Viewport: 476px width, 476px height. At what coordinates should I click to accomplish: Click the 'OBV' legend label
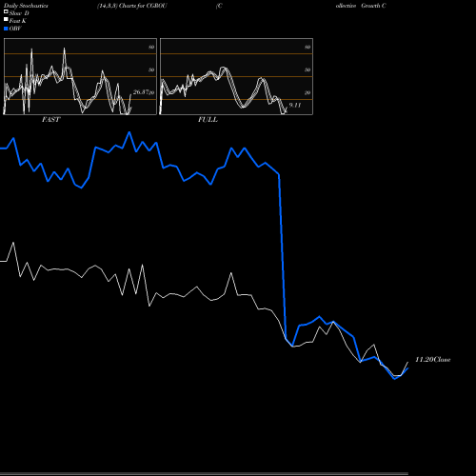[15, 29]
